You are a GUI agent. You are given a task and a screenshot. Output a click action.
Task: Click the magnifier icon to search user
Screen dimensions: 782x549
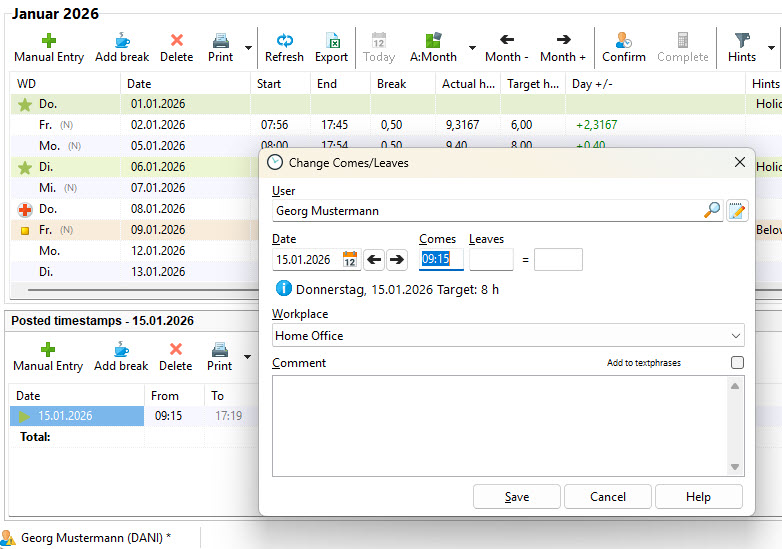(712, 210)
